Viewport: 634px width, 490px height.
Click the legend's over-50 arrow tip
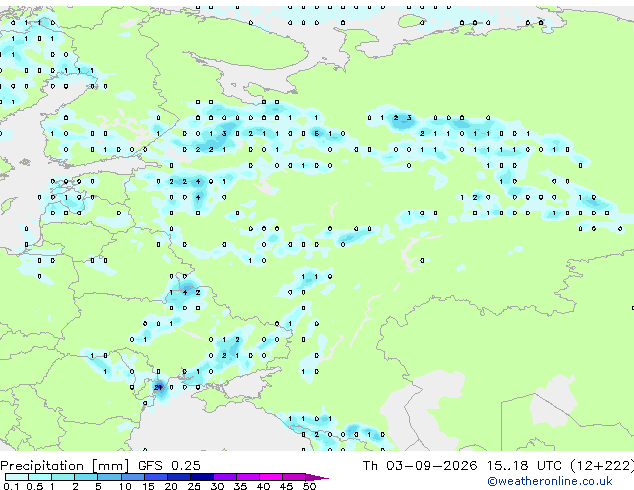coord(317,477)
